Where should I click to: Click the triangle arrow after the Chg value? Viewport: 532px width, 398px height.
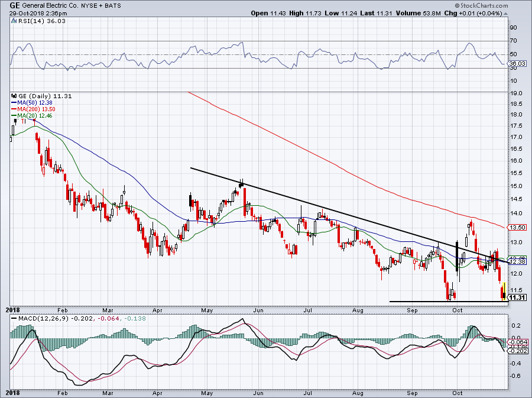tap(505, 14)
